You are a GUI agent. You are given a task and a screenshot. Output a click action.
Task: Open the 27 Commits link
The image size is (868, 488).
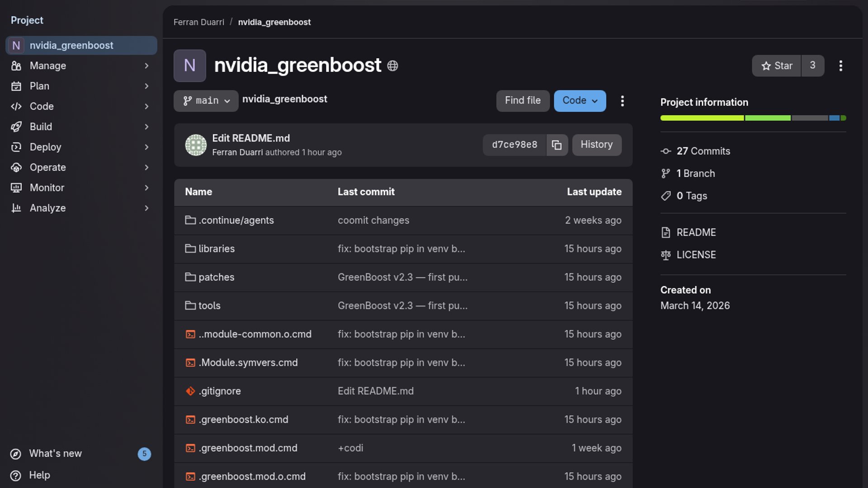pyautogui.click(x=703, y=151)
